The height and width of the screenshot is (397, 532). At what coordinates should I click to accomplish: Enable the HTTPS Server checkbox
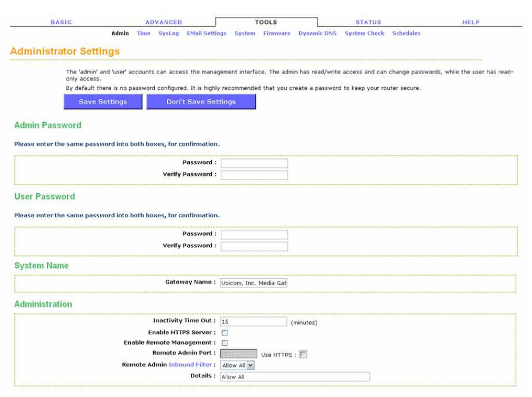pos(225,333)
